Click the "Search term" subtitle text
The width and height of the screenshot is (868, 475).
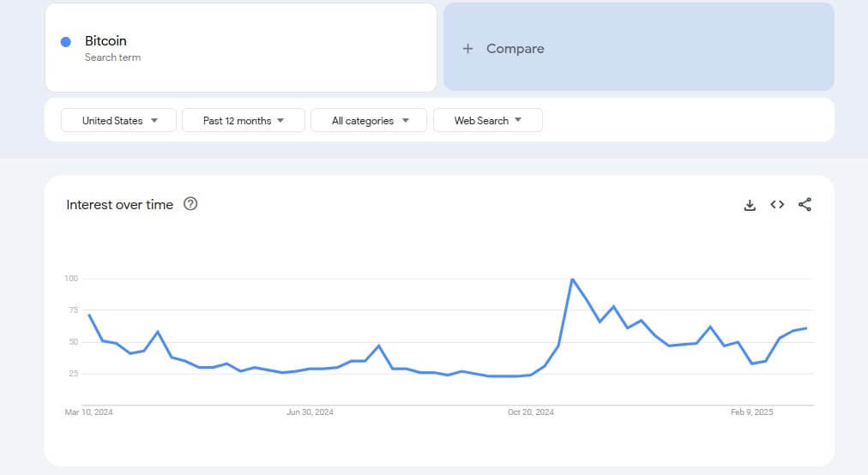pyautogui.click(x=112, y=57)
